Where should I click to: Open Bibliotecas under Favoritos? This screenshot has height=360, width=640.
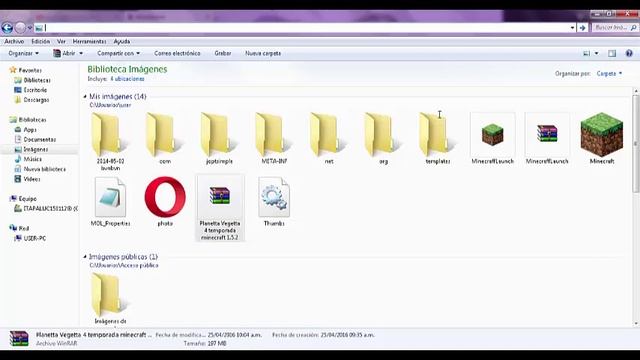(x=37, y=80)
